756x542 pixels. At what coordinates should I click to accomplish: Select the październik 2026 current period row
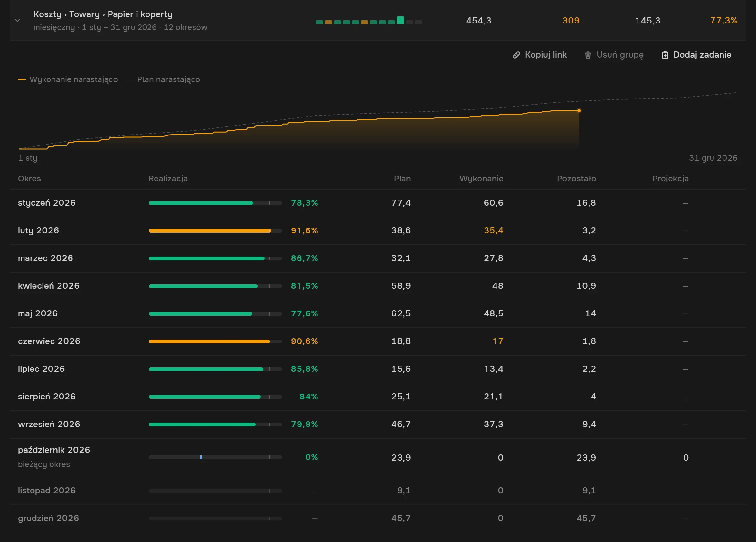click(x=378, y=457)
